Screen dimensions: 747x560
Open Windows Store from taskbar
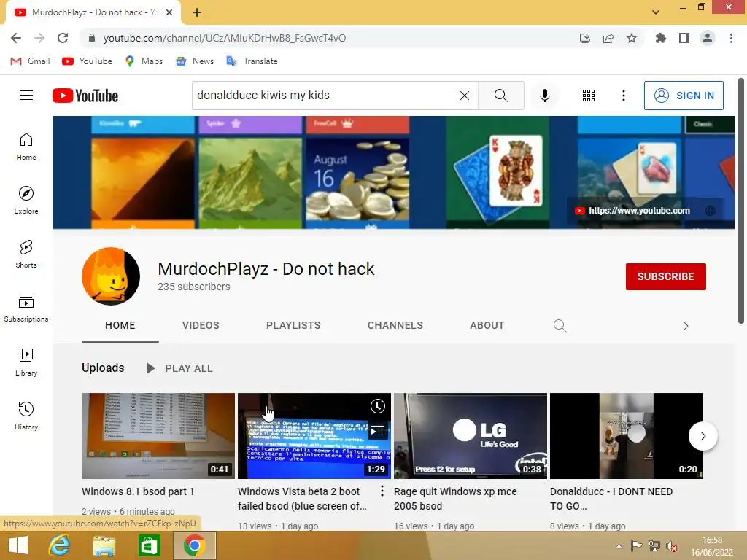coord(149,545)
